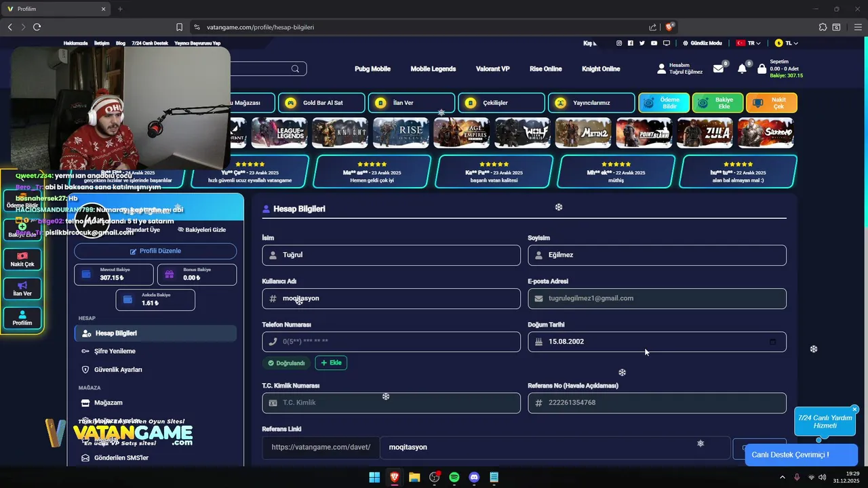This screenshot has width=868, height=488.
Task: Go to Rise Online category
Action: point(545,68)
